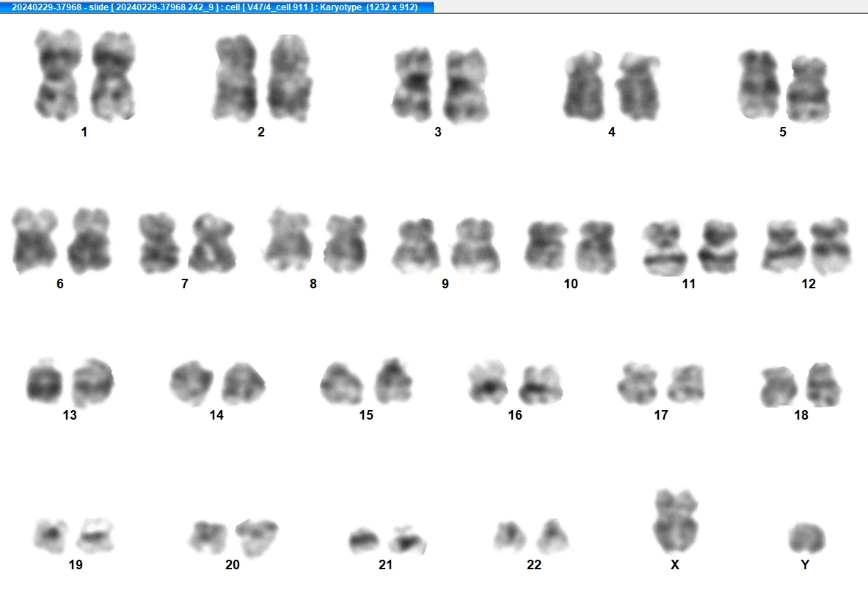Viewport: 868px width, 603px height.
Task: Select the left chromosome of pair 9
Action: 416,246
